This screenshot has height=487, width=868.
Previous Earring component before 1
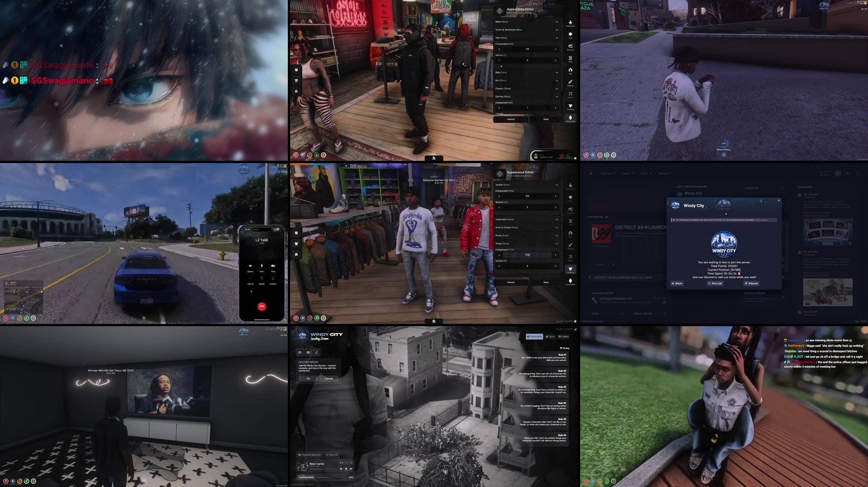499,108
